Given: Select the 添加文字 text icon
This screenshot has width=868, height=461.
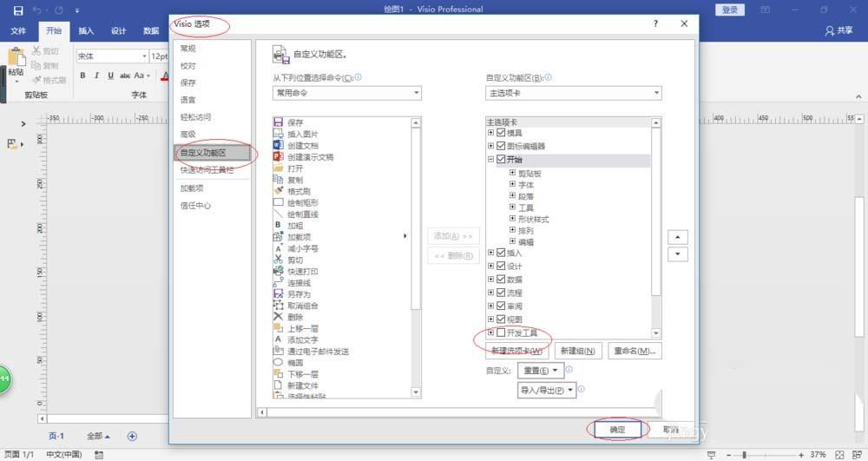Looking at the screenshot, I should 279,339.
